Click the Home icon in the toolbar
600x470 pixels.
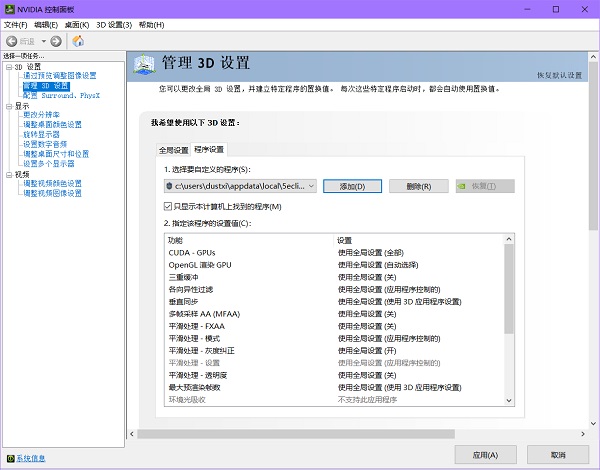coord(78,41)
